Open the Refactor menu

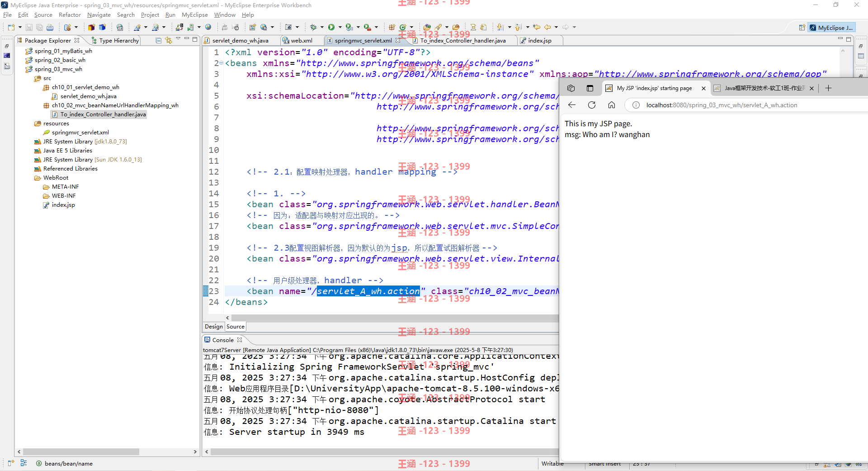(70, 15)
